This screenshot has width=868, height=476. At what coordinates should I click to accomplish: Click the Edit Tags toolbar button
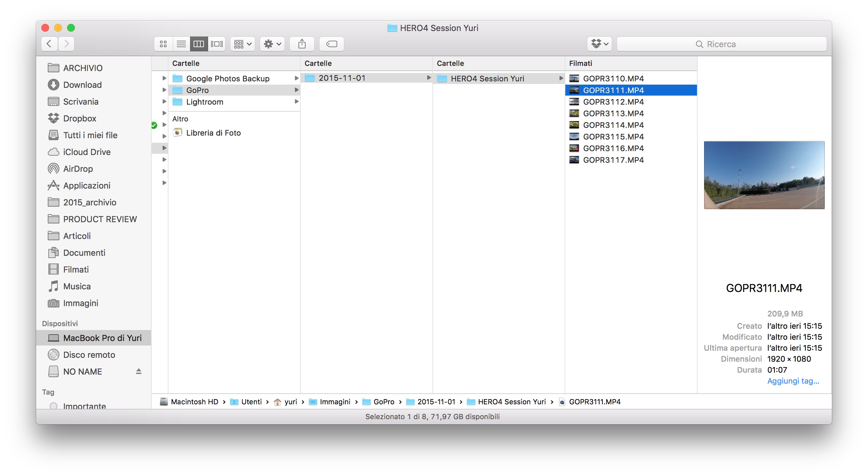(x=331, y=44)
